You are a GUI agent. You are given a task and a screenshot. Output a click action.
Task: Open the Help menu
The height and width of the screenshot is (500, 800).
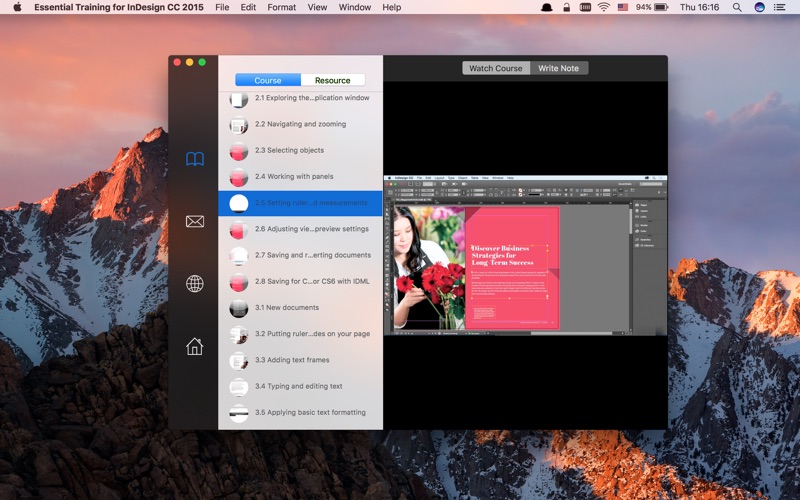[392, 7]
